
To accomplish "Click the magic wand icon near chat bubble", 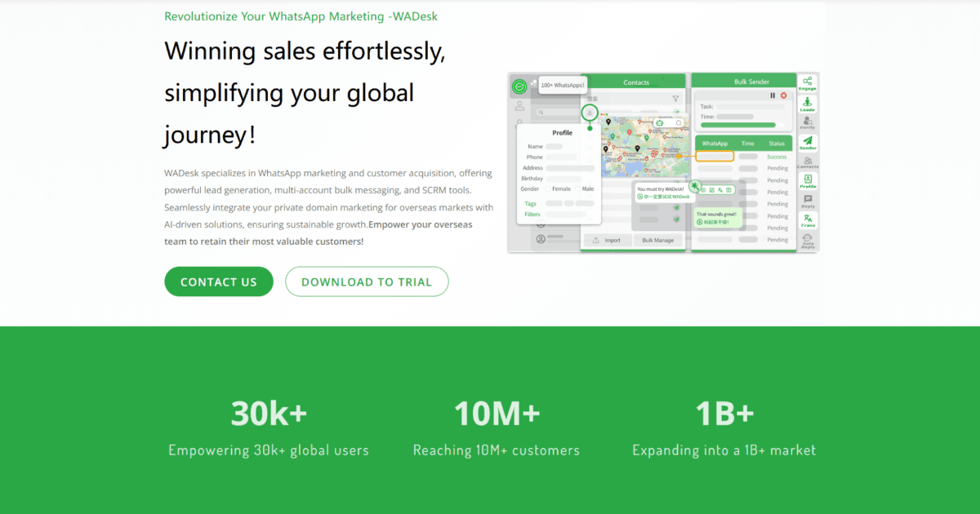I will tap(694, 185).
